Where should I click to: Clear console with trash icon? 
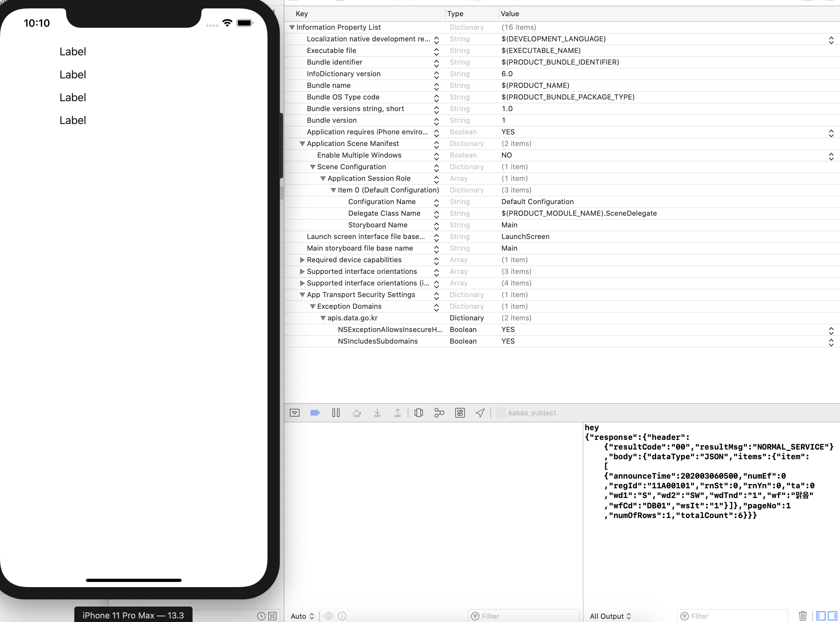802,616
